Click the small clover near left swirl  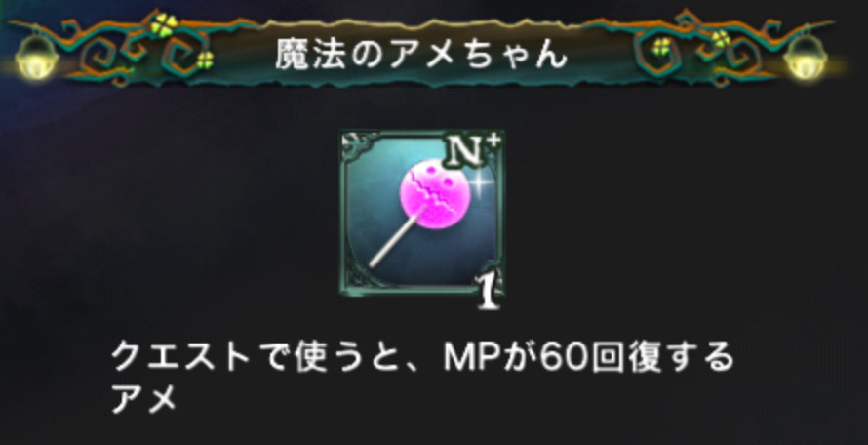[x=206, y=60]
